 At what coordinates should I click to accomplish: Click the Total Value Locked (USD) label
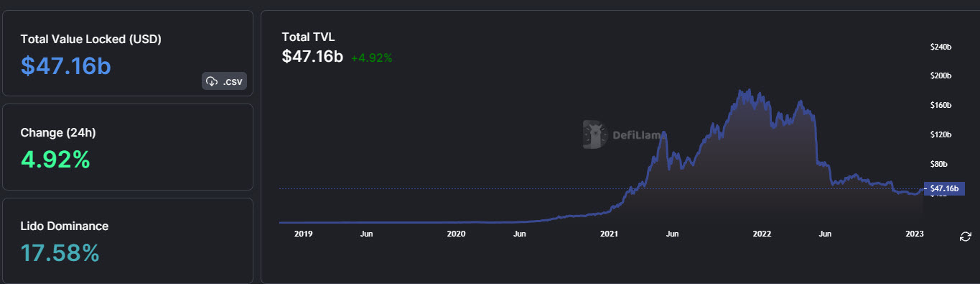91,39
